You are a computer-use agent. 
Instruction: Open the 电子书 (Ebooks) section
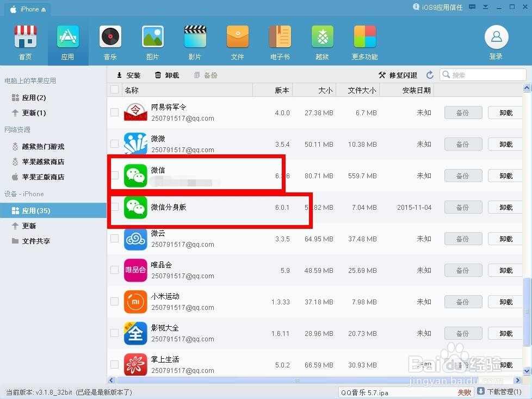pos(280,42)
